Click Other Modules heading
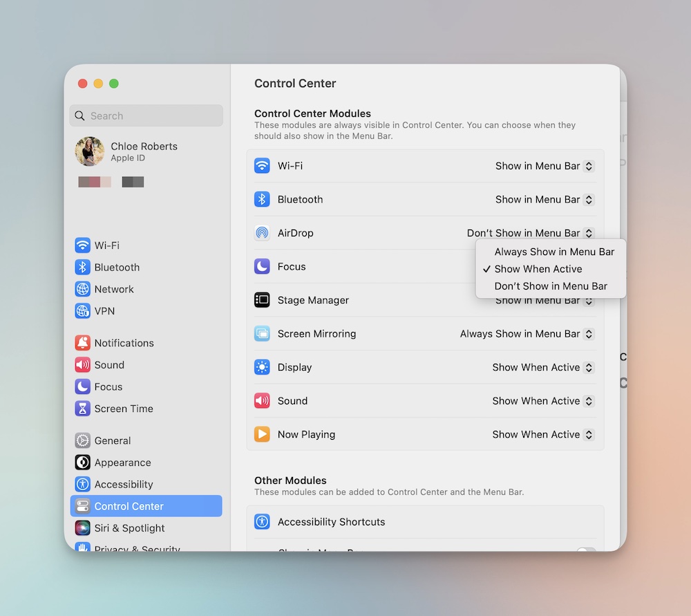This screenshot has height=616, width=691. click(290, 480)
